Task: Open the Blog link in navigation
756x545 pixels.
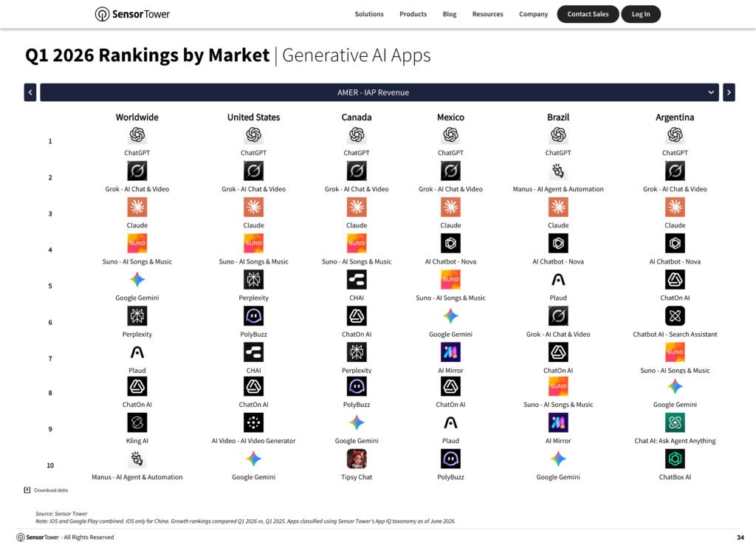Action: [450, 14]
